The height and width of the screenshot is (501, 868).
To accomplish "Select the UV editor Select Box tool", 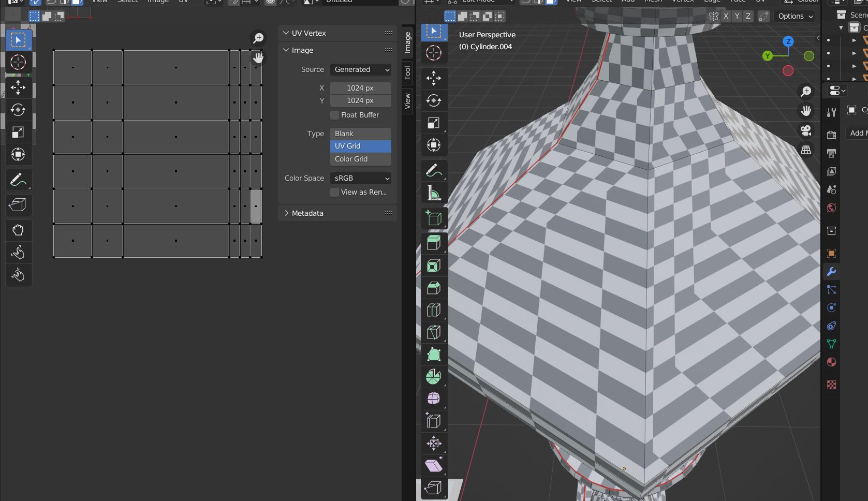I will coord(18,40).
